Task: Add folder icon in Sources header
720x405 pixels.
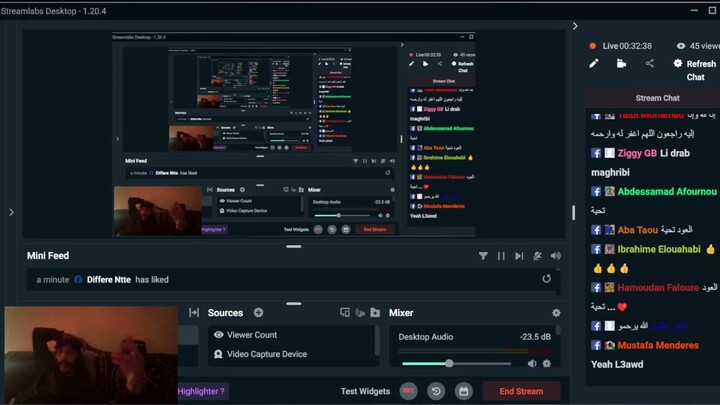Action: tap(375, 313)
